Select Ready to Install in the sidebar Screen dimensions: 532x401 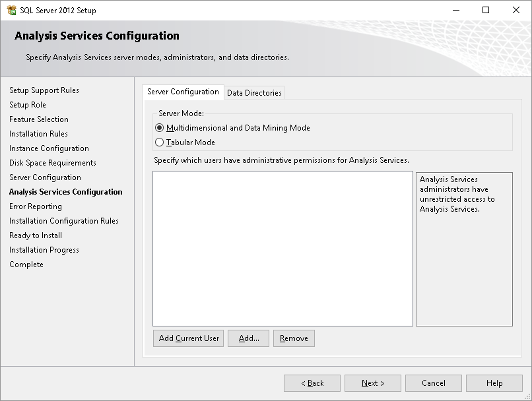(x=35, y=235)
